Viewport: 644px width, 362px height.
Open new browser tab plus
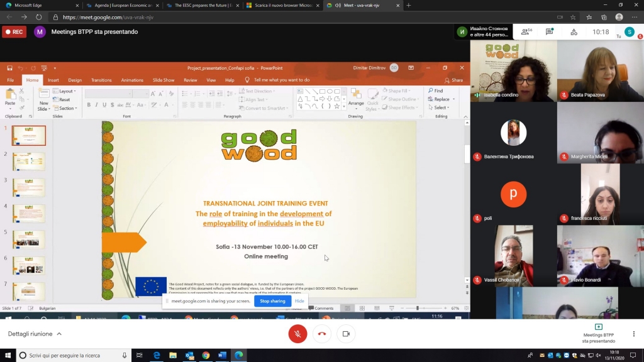point(408,5)
